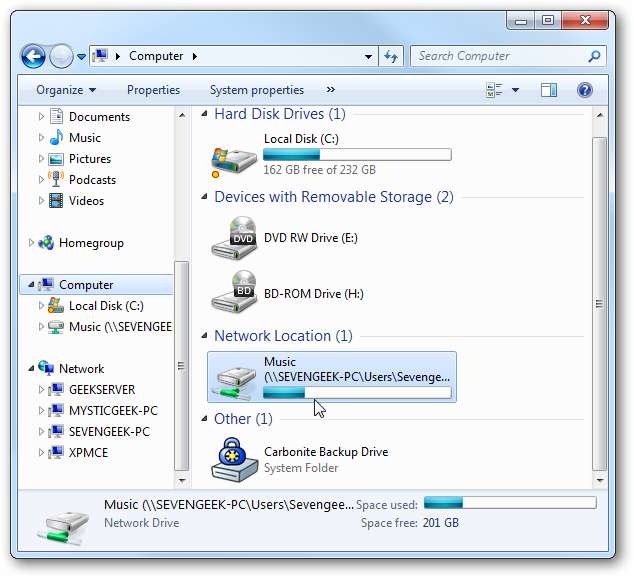Click the Homegroup icon
Screen dimensions: 634x577
[46, 243]
